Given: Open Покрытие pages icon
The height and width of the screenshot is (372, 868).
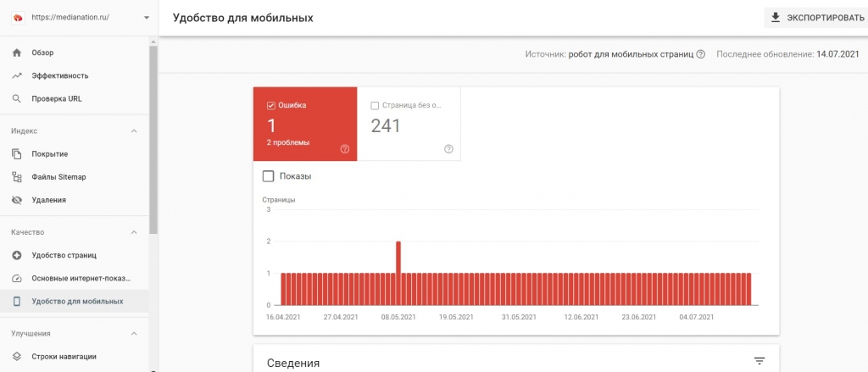Looking at the screenshot, I should click(x=17, y=154).
